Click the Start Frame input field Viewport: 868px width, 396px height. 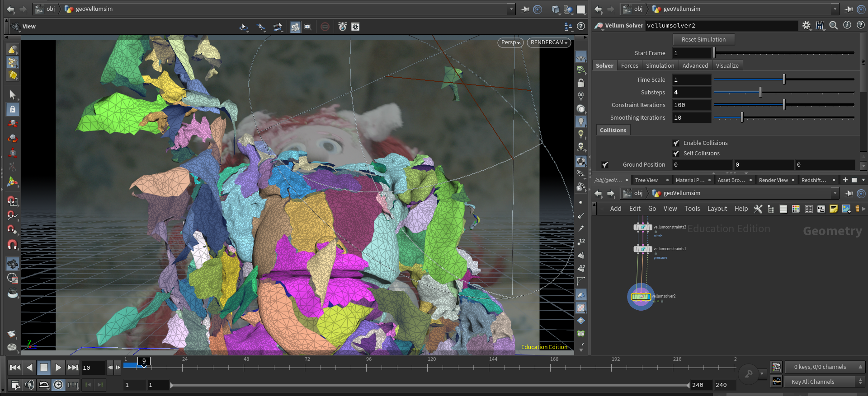pyautogui.click(x=692, y=53)
